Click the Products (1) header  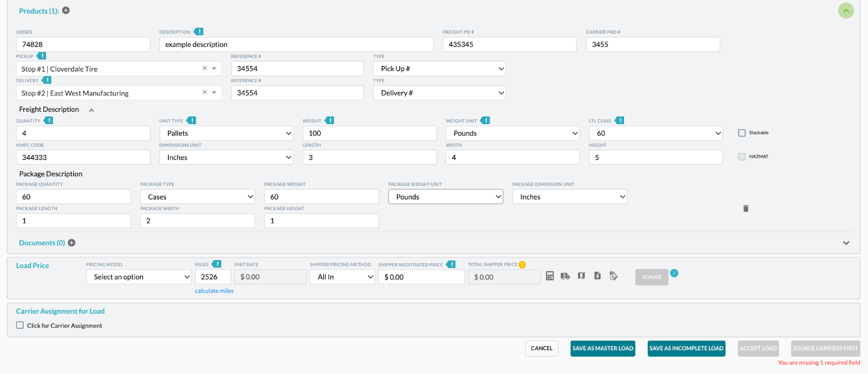39,11
